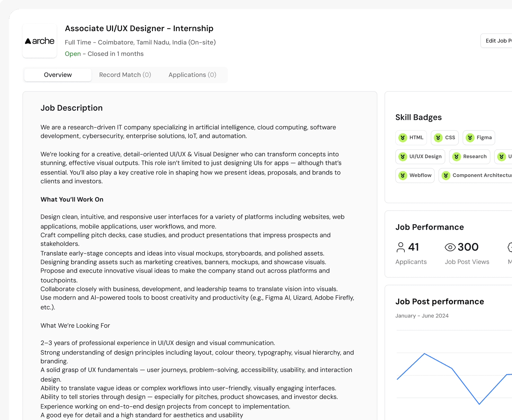Select the Research skill badge label
The width and height of the screenshot is (512, 420).
point(475,157)
